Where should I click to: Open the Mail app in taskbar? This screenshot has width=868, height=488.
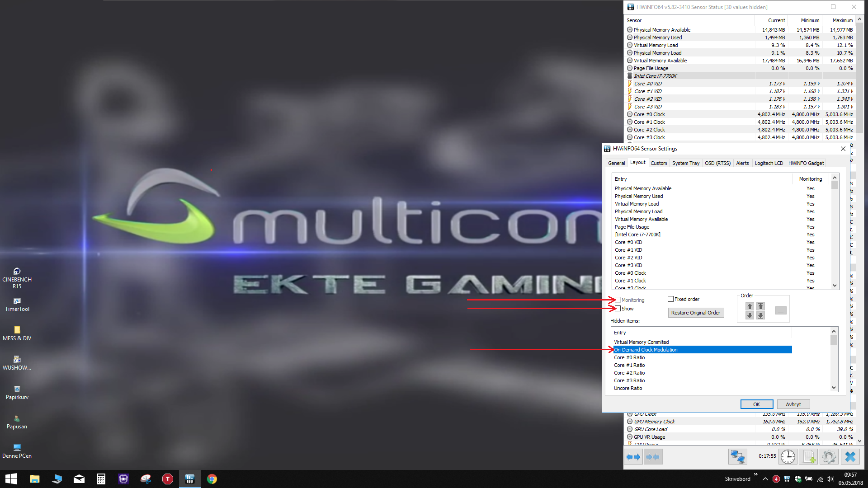pyautogui.click(x=79, y=479)
